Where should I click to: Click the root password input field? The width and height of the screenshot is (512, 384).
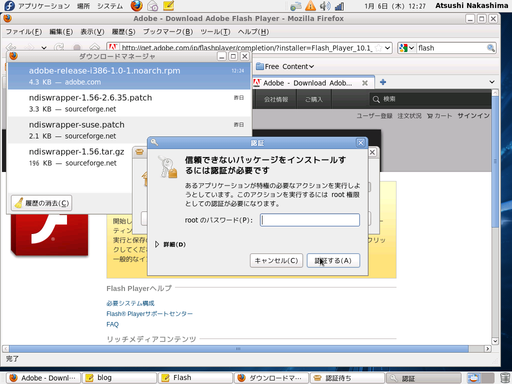pos(310,220)
